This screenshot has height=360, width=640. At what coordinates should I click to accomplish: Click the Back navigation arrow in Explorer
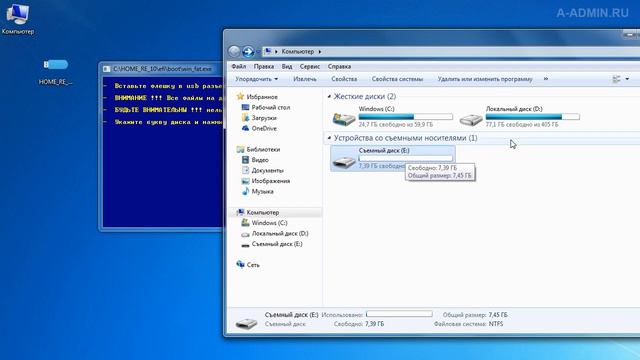[234, 51]
